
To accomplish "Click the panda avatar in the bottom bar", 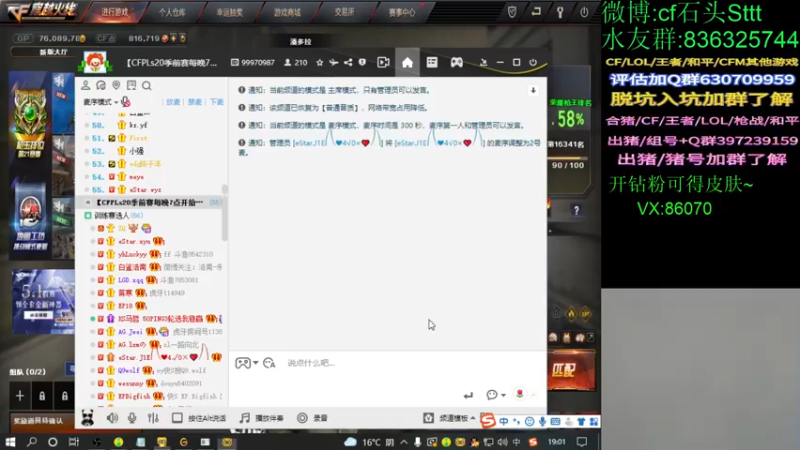I will pyautogui.click(x=88, y=418).
